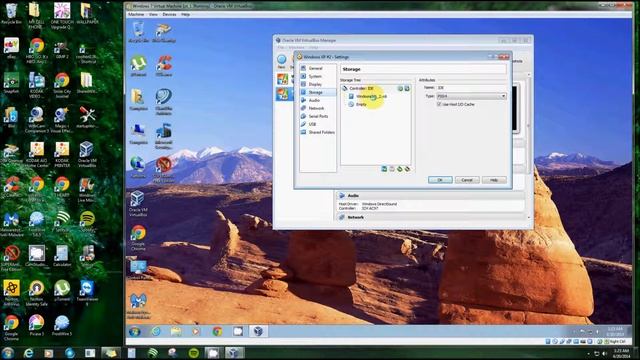Click remove controller icon below Storage Tree

coord(392,169)
